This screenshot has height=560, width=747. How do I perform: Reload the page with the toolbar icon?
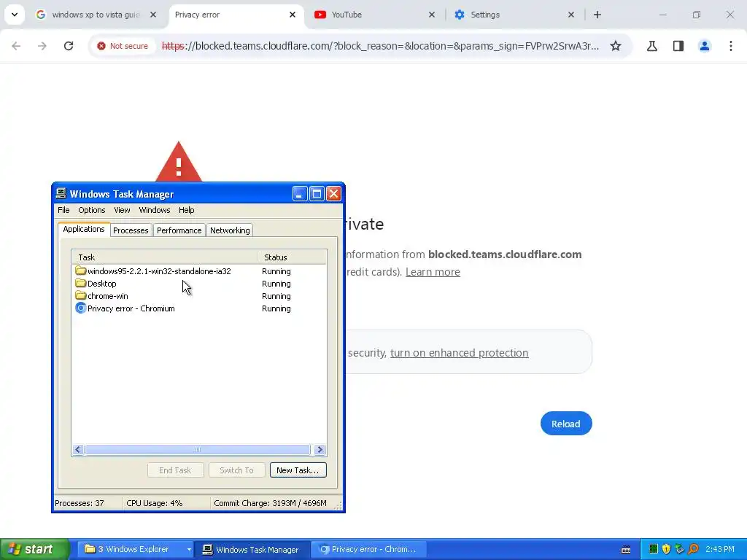(69, 46)
